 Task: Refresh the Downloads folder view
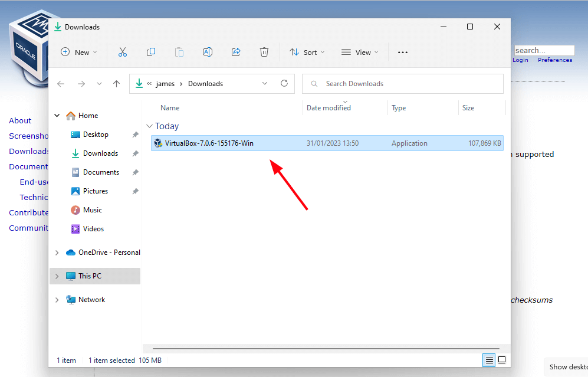pos(284,83)
